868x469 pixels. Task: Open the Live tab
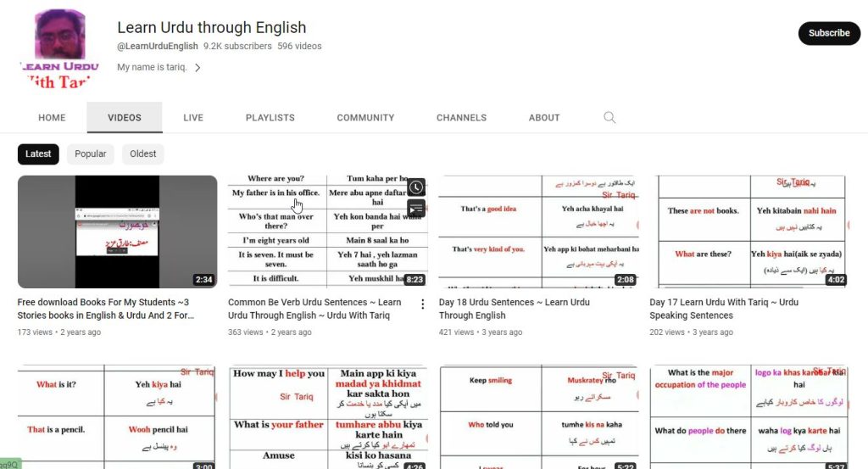(x=193, y=118)
